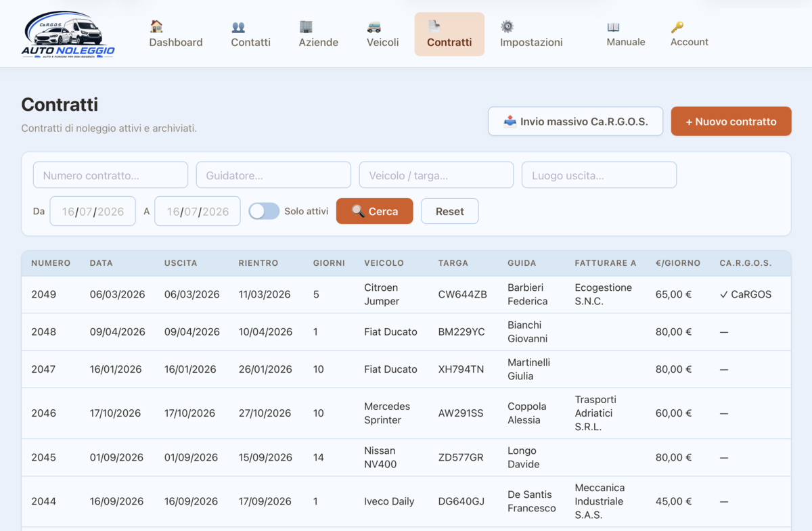Viewport: 812px width, 531px height.
Task: Go to the Contatti section
Action: tap(250, 34)
